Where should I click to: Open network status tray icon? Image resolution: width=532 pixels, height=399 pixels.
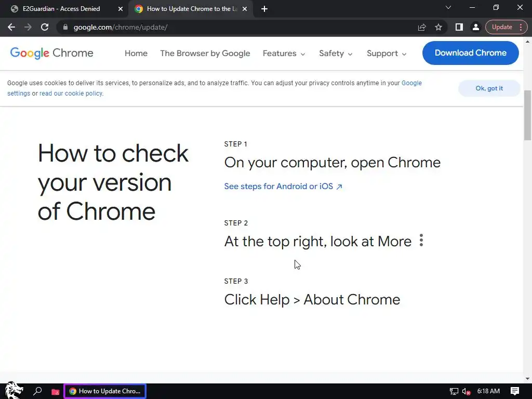(x=454, y=392)
